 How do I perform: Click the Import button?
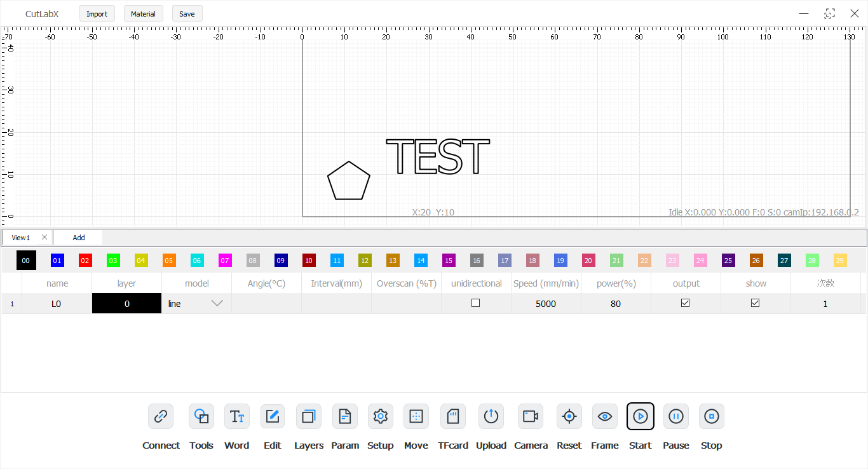[97, 14]
